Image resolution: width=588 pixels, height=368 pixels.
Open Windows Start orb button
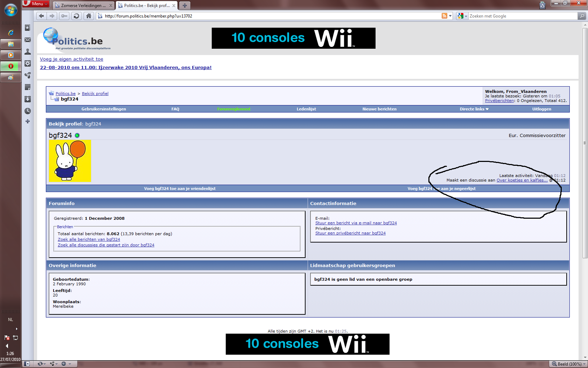tap(10, 10)
